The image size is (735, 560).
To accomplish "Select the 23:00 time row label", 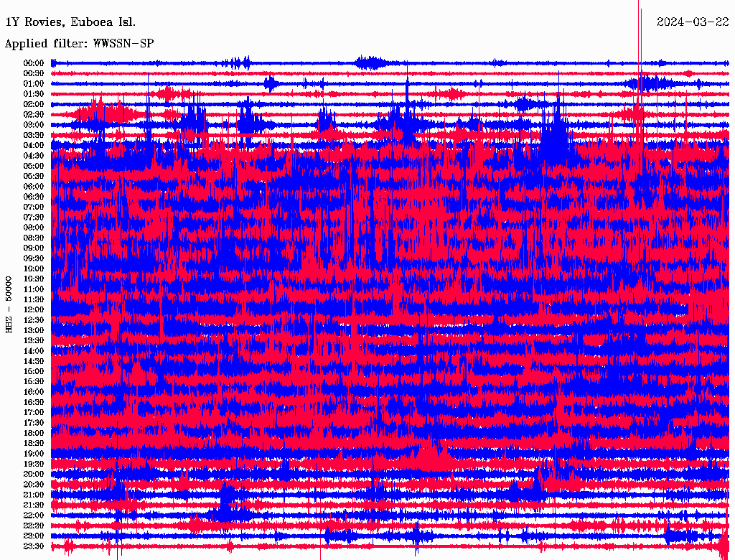I will [x=34, y=536].
